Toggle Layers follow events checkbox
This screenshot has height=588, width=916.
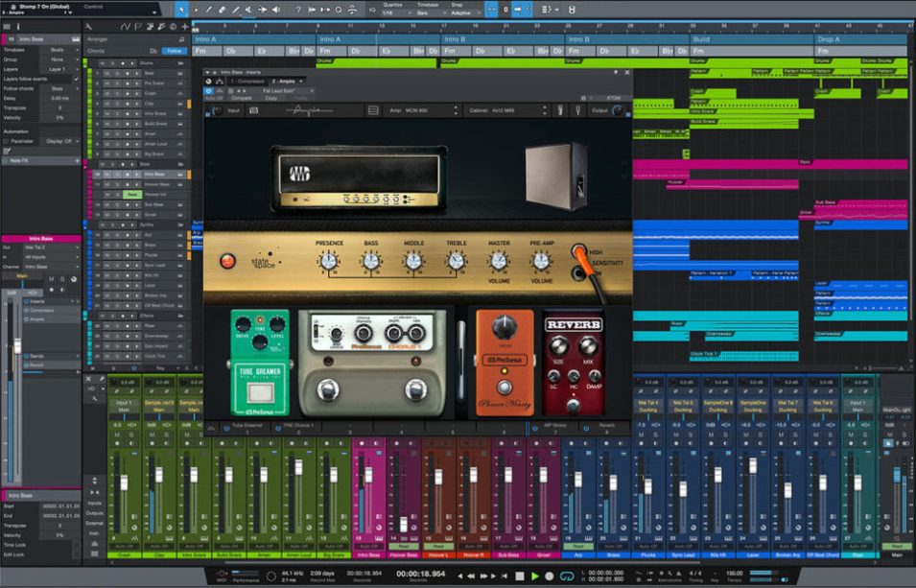click(x=76, y=79)
